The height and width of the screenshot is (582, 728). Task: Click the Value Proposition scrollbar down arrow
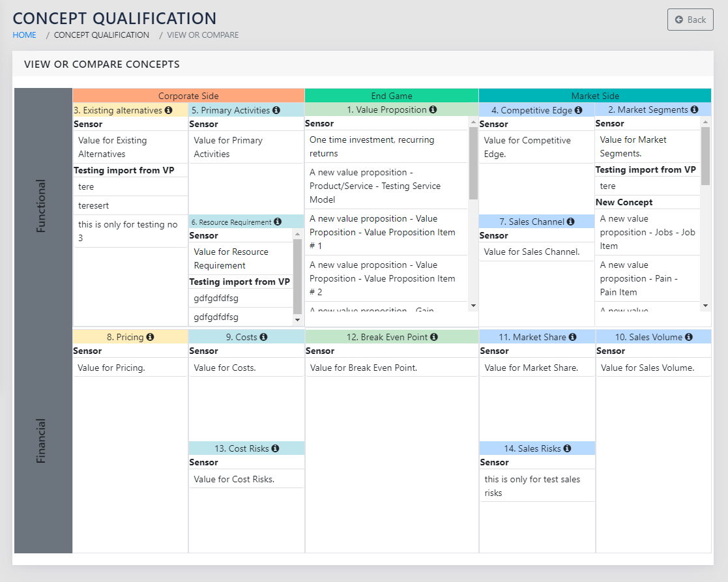pyautogui.click(x=473, y=306)
